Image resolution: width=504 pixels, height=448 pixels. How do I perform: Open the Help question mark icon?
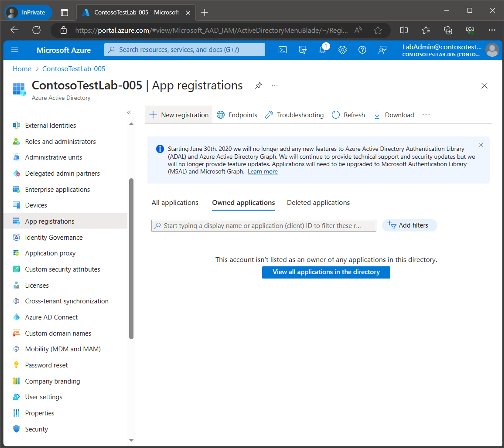tap(362, 50)
